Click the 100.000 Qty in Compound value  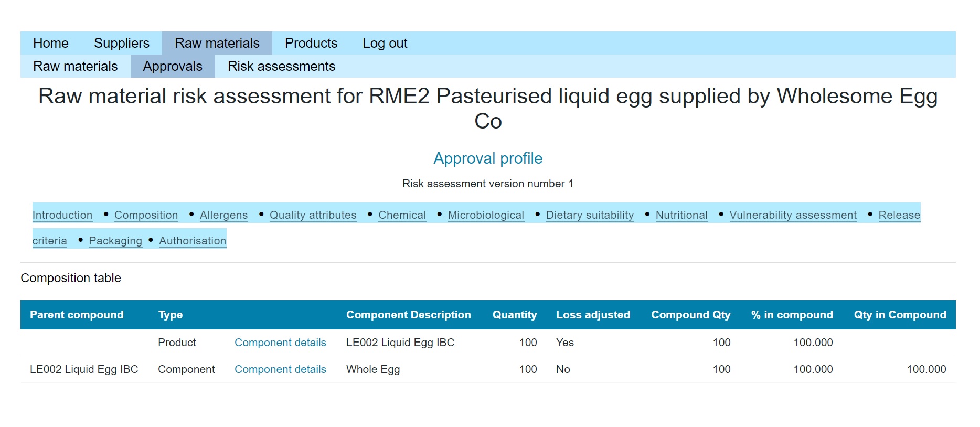click(926, 369)
